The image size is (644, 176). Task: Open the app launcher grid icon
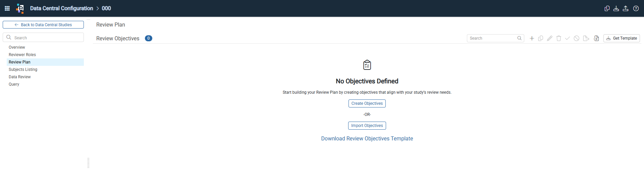pos(7,8)
